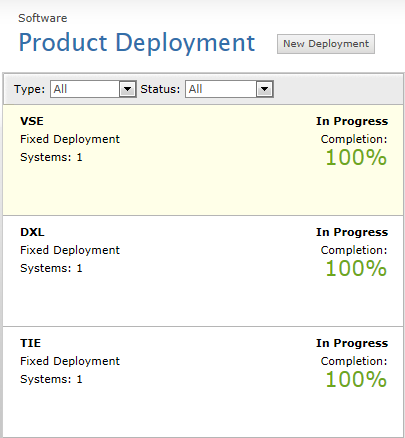Select the VSE deployment entry
This screenshot has width=405, height=438.
tap(203, 160)
